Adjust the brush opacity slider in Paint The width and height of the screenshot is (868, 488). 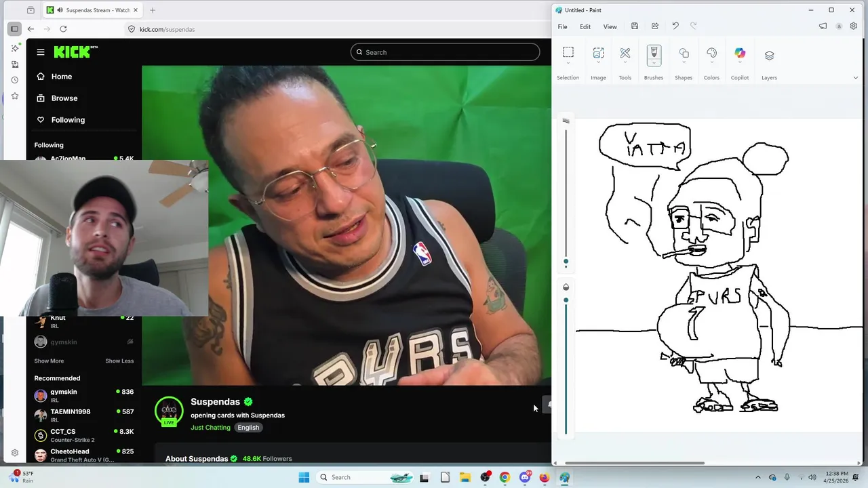click(566, 300)
